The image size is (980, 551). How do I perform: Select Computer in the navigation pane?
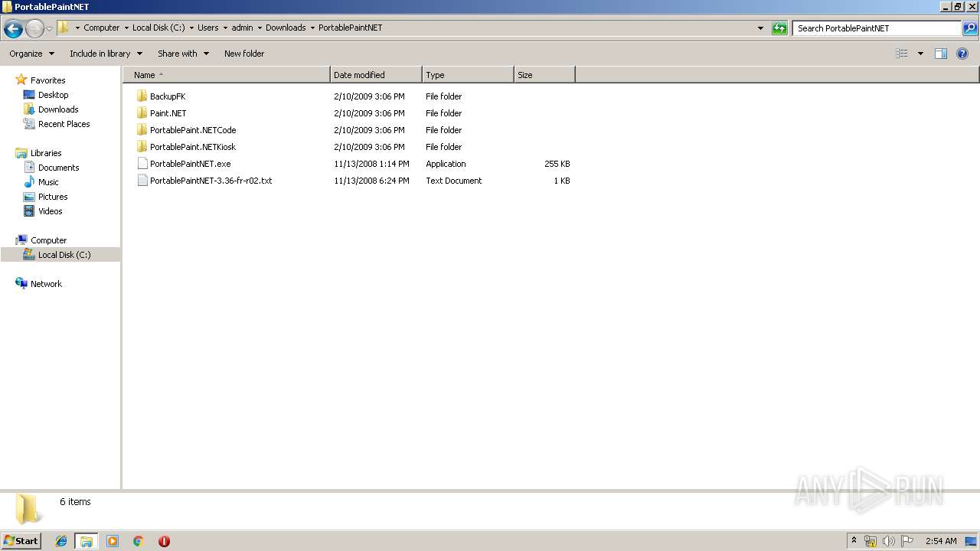[x=48, y=240]
